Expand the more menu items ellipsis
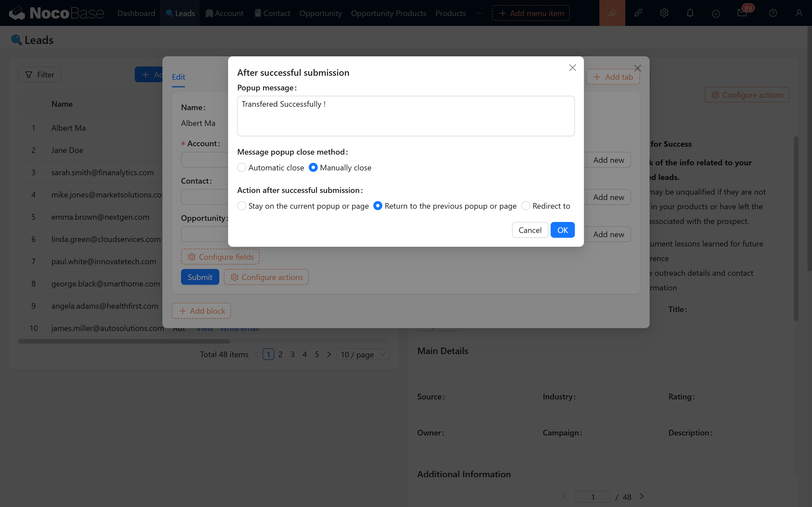The height and width of the screenshot is (507, 812). 479,14
